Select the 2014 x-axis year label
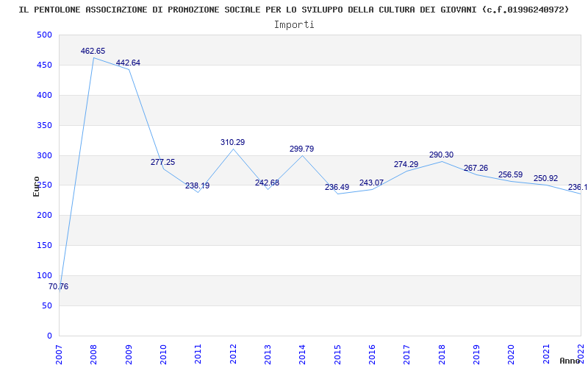Viewport: 588px width, 368px height. 303,354
